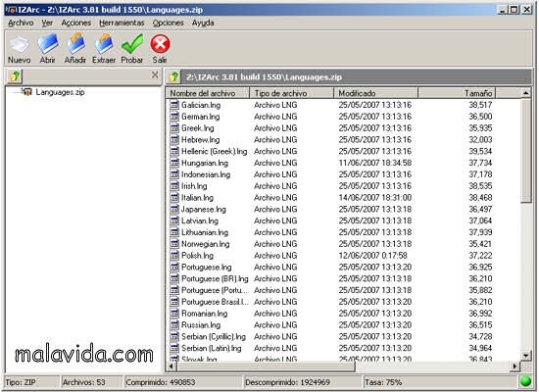Click the up-folder icon in left pane
This screenshot has width=539, height=392.
15,76
